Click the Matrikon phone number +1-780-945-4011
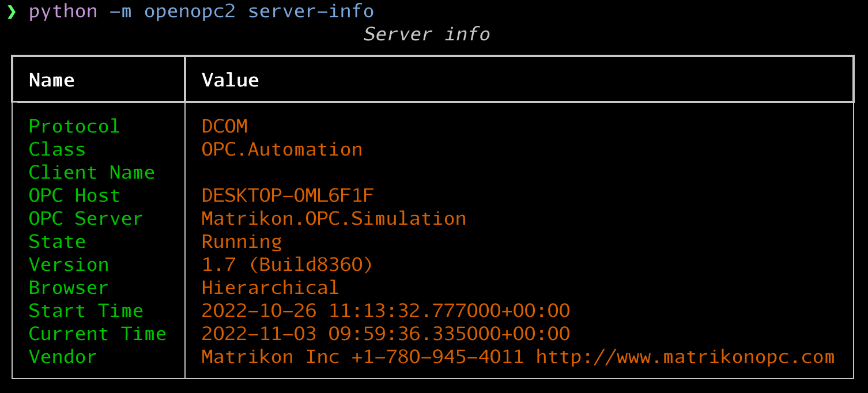This screenshot has height=393, width=868. point(435,357)
